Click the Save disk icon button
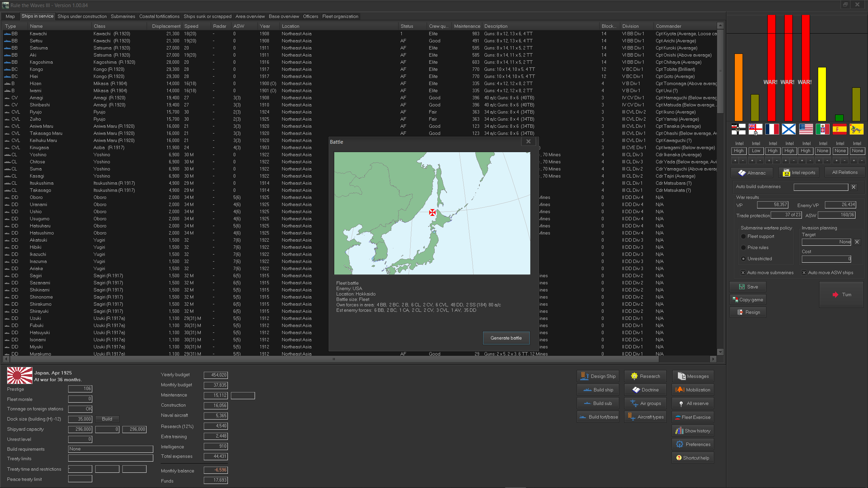Image resolution: width=868 pixels, height=488 pixels. point(748,287)
